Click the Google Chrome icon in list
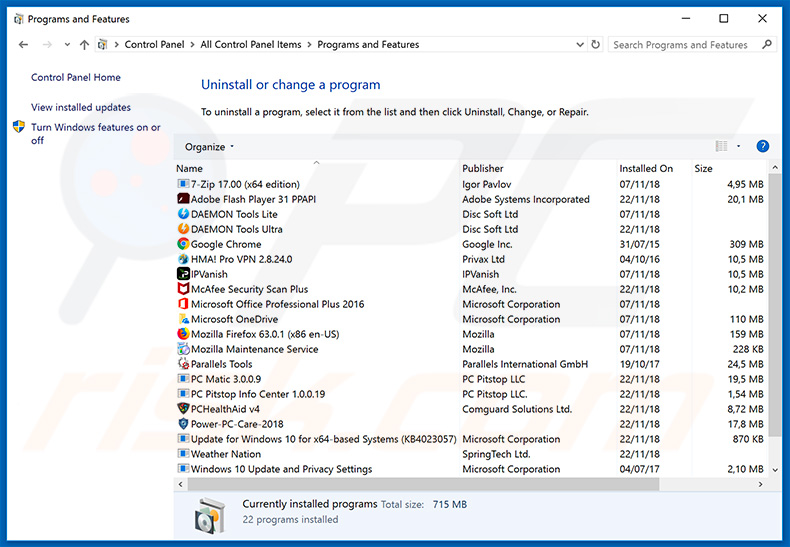 183,244
